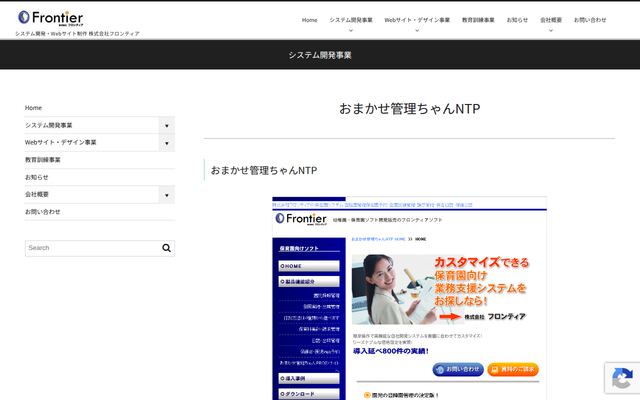Click the システム開発事業 banner heading

pos(320,55)
